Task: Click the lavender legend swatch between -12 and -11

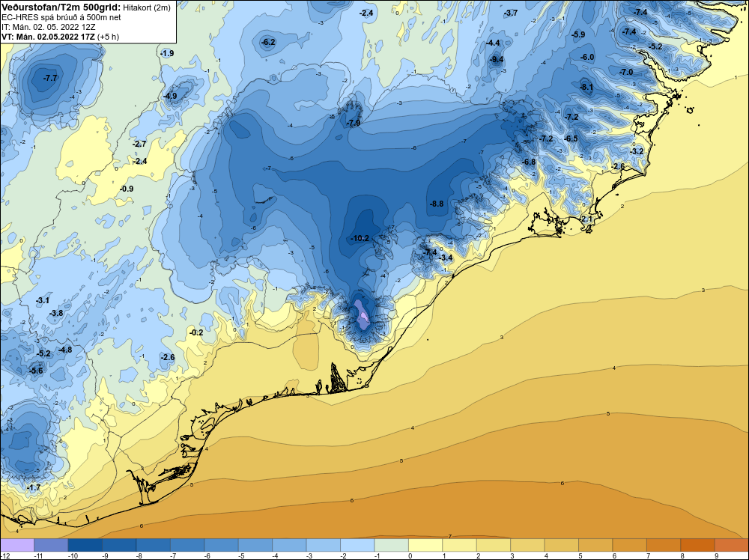Action: coord(17,545)
